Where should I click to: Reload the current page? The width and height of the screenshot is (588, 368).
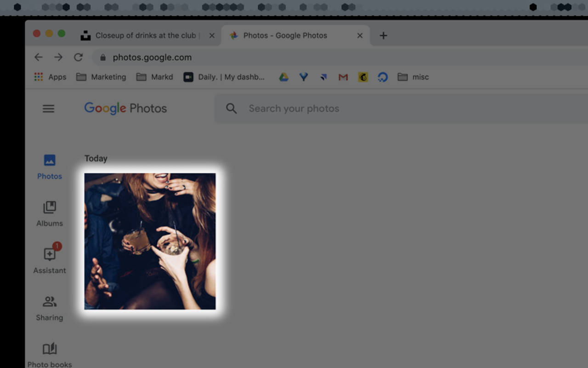[78, 57]
